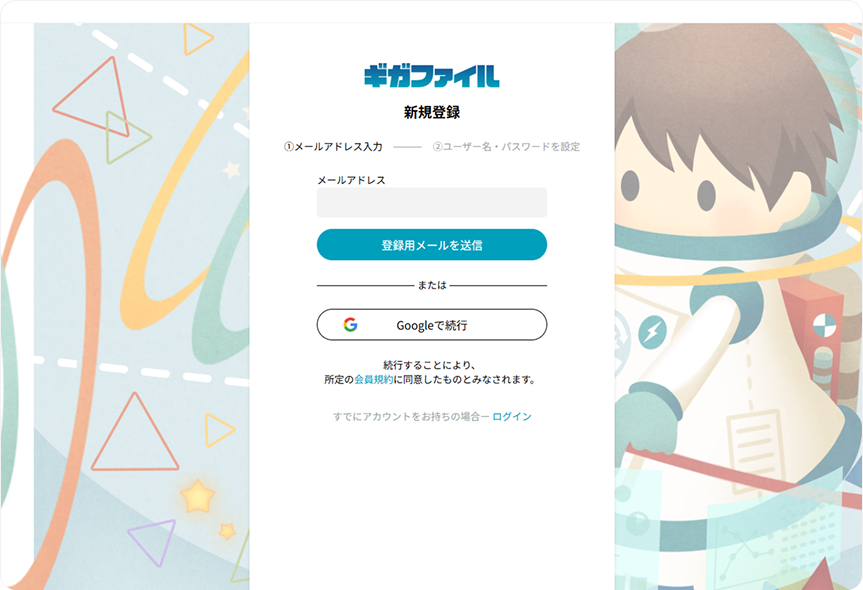
Task: Focus the メールアドレス input field
Action: (432, 203)
